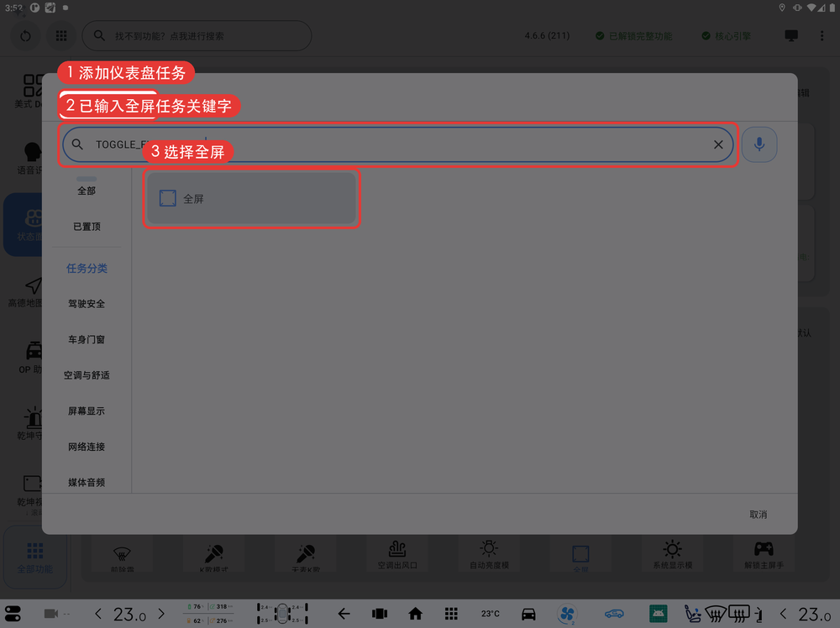The width and height of the screenshot is (840, 628).
Task: Click the version text 4.6.6 (211)
Action: (x=547, y=36)
